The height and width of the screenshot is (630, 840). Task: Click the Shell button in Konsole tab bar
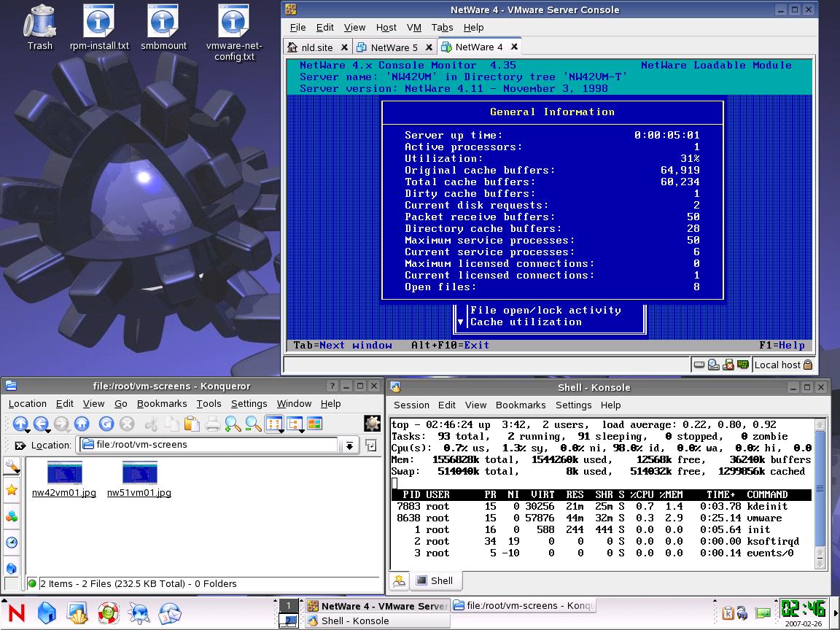[x=435, y=581]
